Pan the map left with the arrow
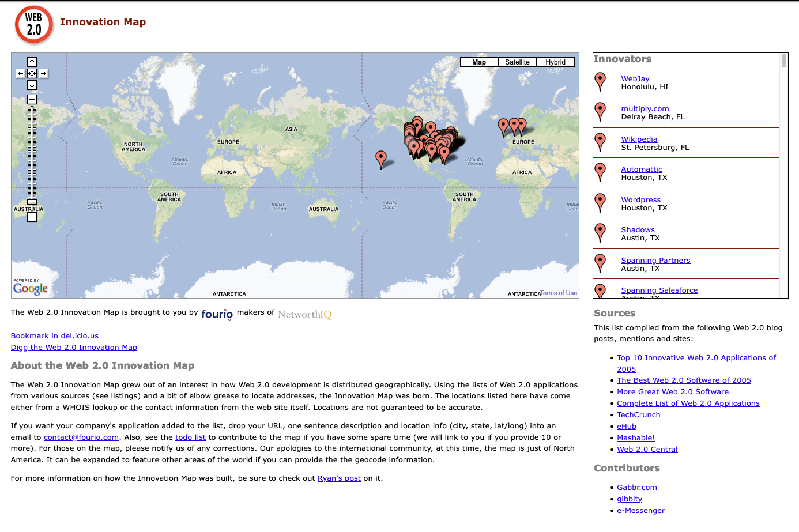799x532 pixels. coord(21,73)
